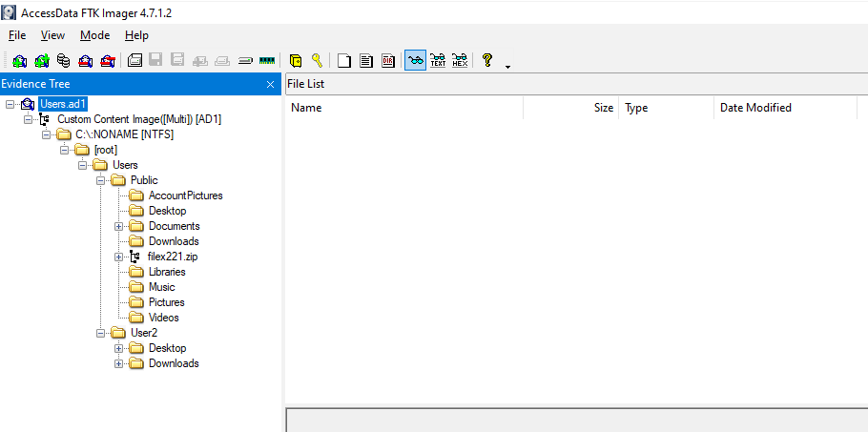
Task: Click the yellow key Detect Encryption icon
Action: [317, 61]
